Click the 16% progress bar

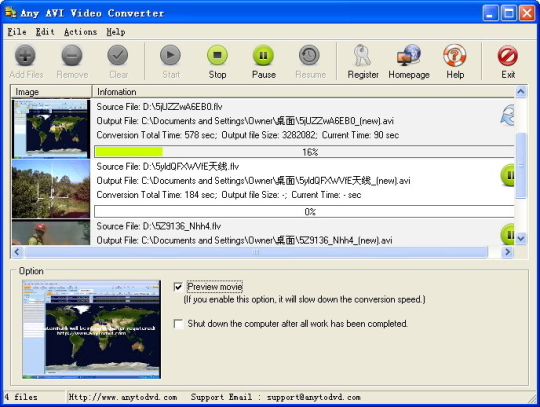click(304, 152)
